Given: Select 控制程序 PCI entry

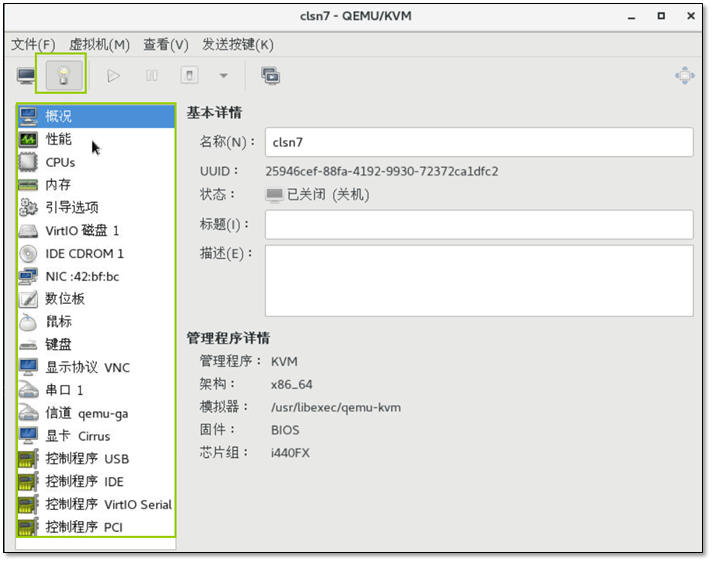Looking at the screenshot, I should click(x=96, y=527).
